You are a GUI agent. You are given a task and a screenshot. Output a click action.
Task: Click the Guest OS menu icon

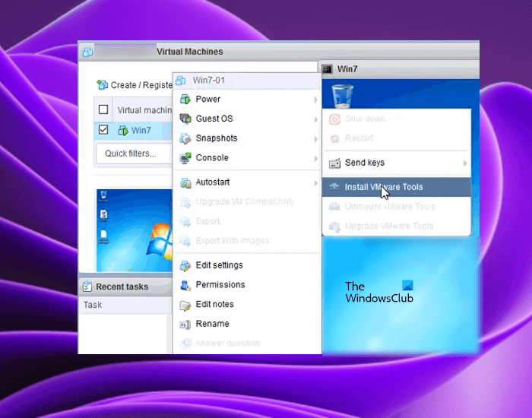(185, 119)
